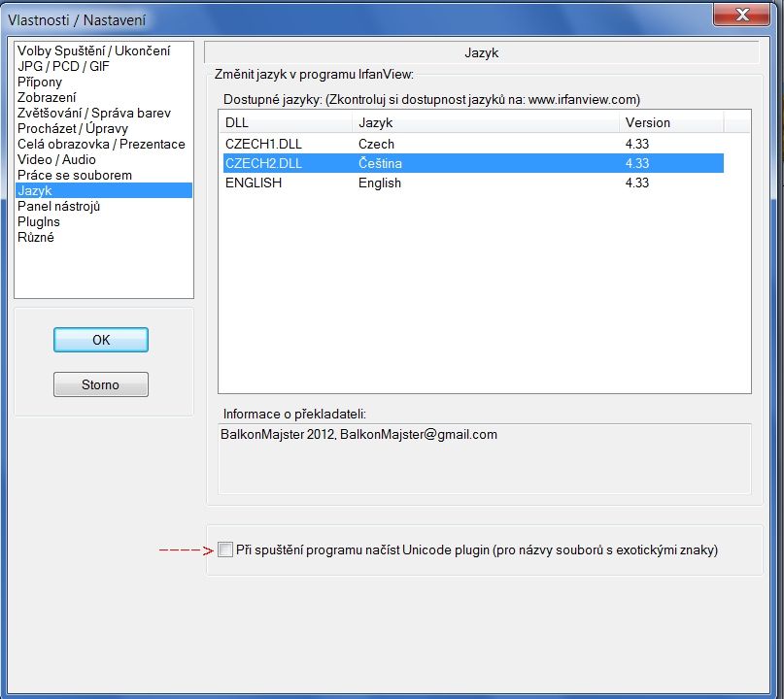
Task: Select the ENGLISH language row
Action: pyautogui.click(x=473, y=183)
